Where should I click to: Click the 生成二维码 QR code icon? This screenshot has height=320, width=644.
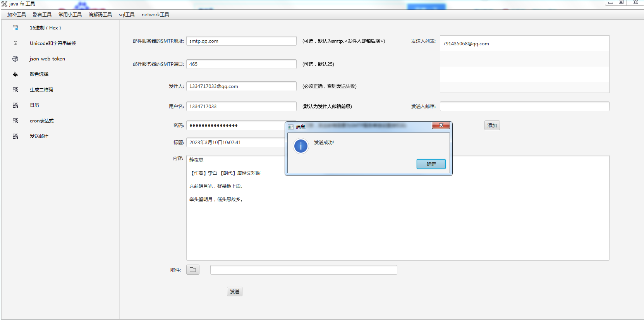tap(15, 90)
